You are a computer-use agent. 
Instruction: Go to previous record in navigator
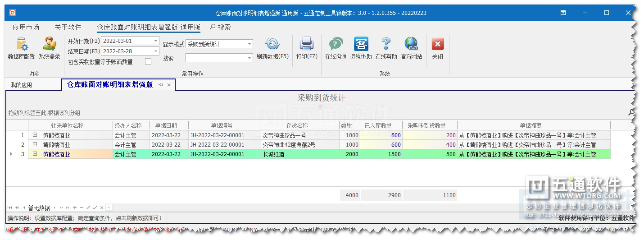(x=24, y=208)
